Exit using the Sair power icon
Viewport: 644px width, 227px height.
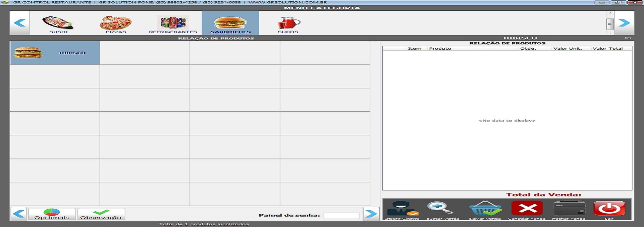coord(609,209)
